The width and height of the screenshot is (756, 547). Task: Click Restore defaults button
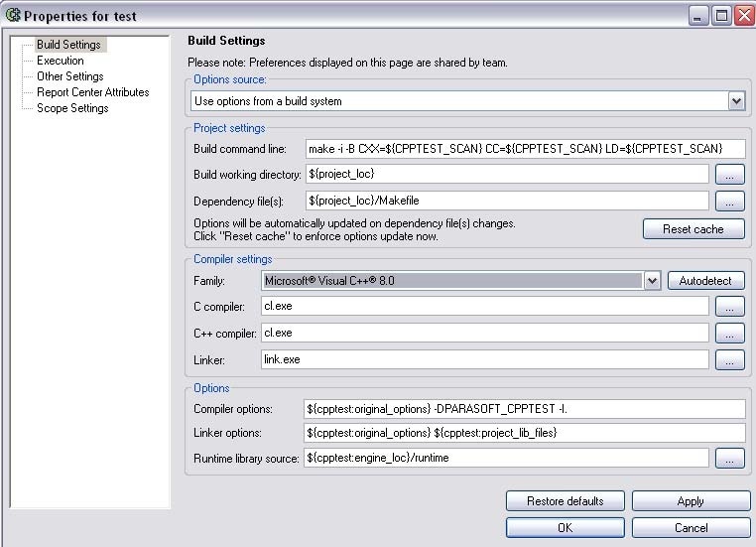[x=566, y=501]
